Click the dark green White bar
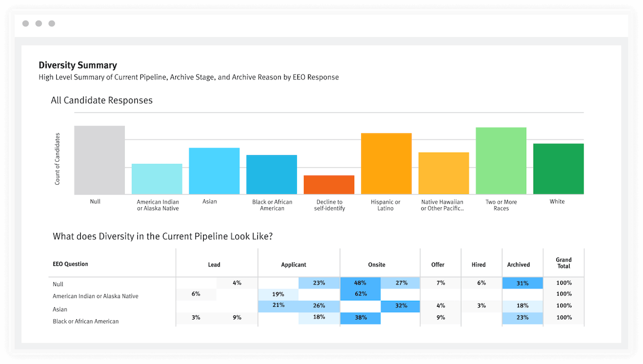643x364 pixels. [x=558, y=169]
